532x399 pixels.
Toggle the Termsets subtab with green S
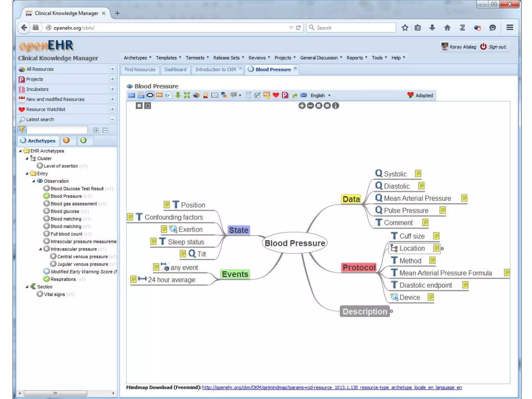coord(83,141)
